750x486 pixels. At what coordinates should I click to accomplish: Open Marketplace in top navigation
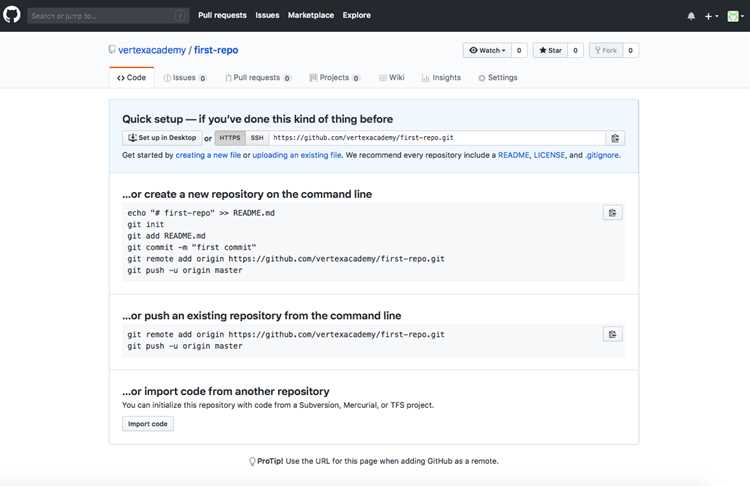click(x=311, y=15)
